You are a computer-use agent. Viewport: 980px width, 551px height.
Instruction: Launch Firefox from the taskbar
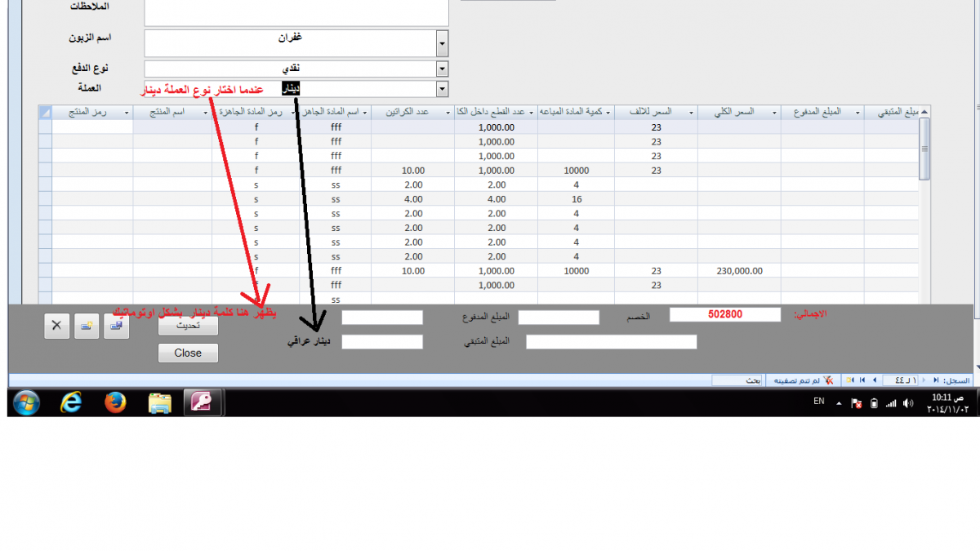(116, 402)
